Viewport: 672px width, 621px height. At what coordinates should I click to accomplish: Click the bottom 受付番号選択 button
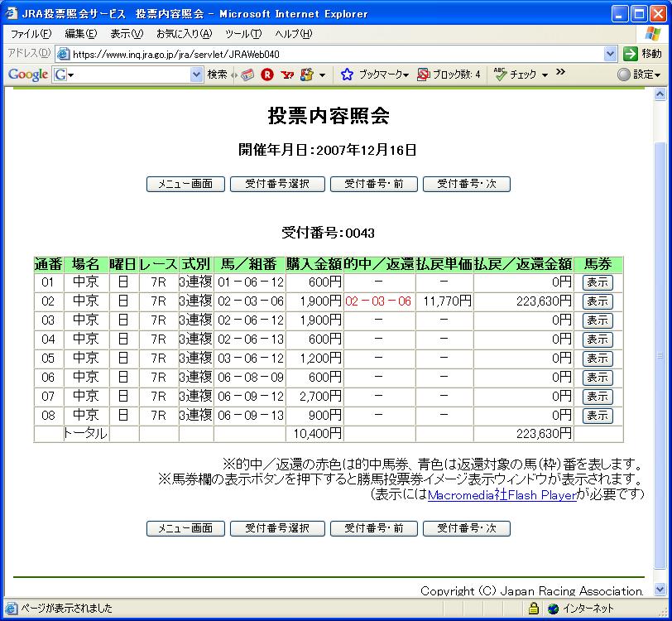(277, 528)
